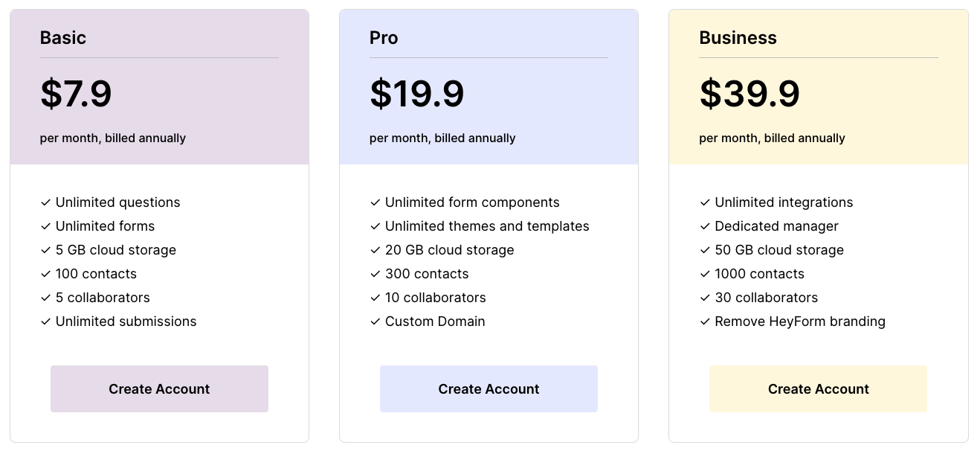Click checkmark icon beside Unlimited integrations

pos(705,202)
